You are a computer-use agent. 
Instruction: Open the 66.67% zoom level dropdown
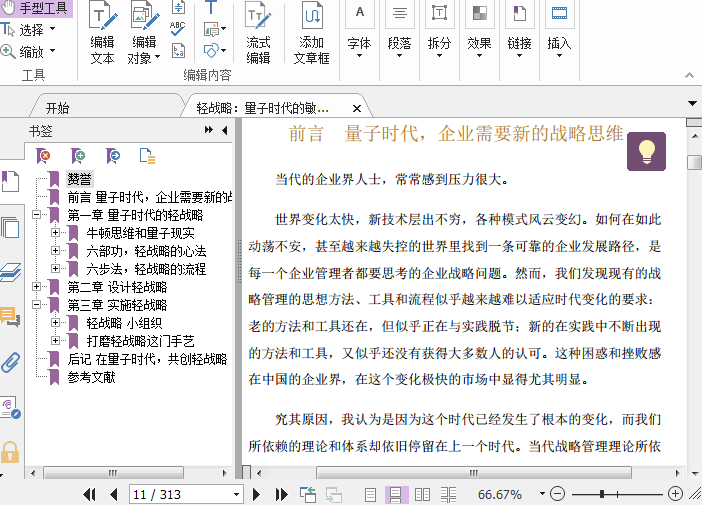(542, 494)
